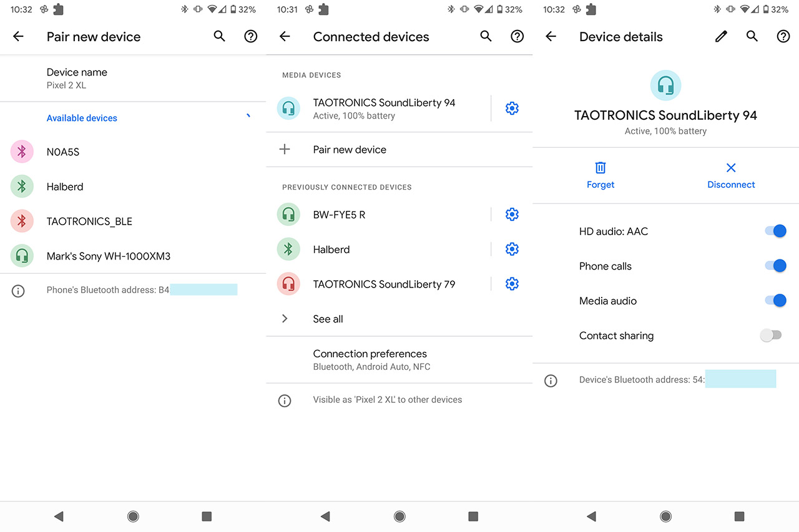Viewport: 799px width, 532px height.
Task: Tap the Disconnect X icon
Action: click(x=731, y=167)
